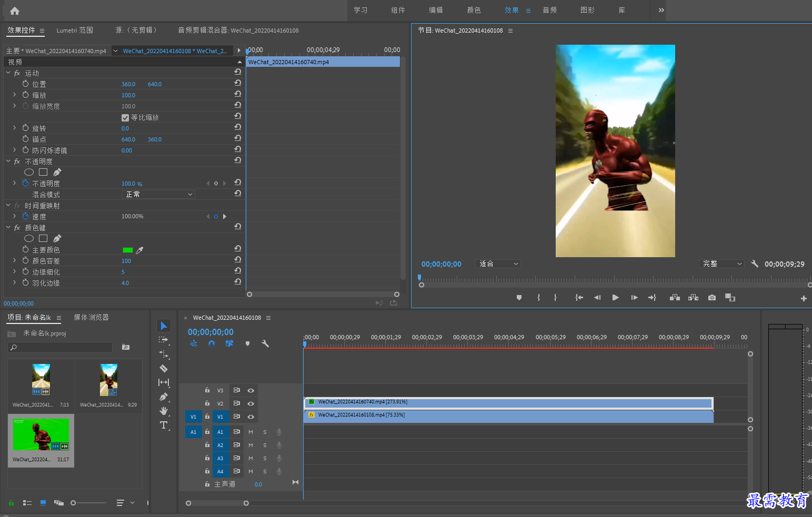Switch to Color workspace tab
The image size is (812, 517).
[474, 10]
